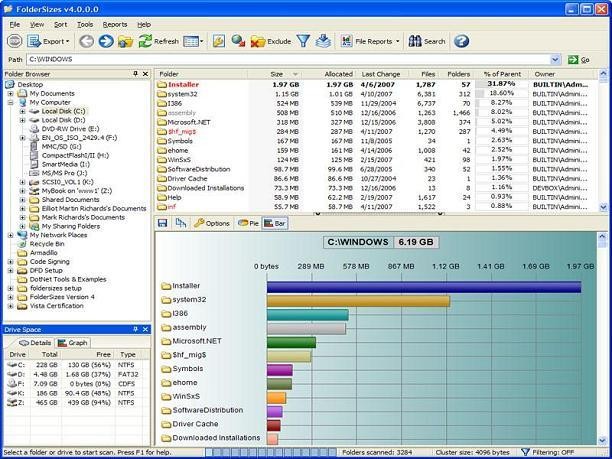The width and height of the screenshot is (612, 459).
Task: Click the funnel filter icon
Action: coord(303,41)
